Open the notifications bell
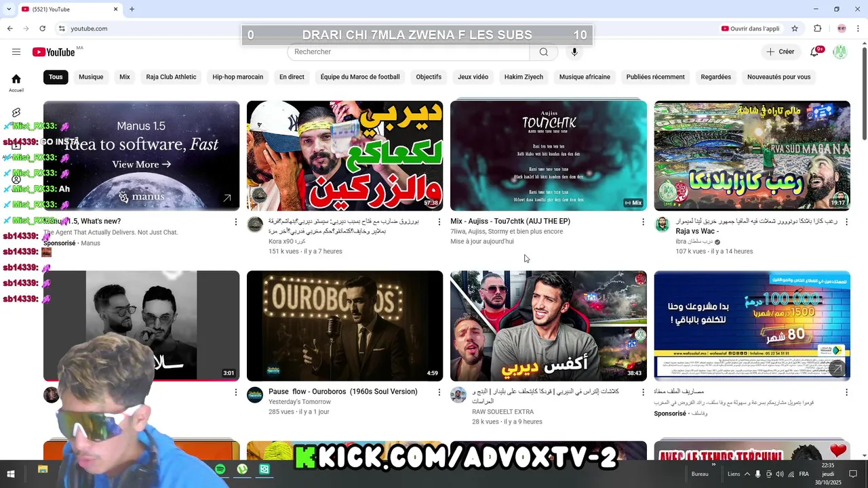868x488 pixels. click(x=814, y=52)
